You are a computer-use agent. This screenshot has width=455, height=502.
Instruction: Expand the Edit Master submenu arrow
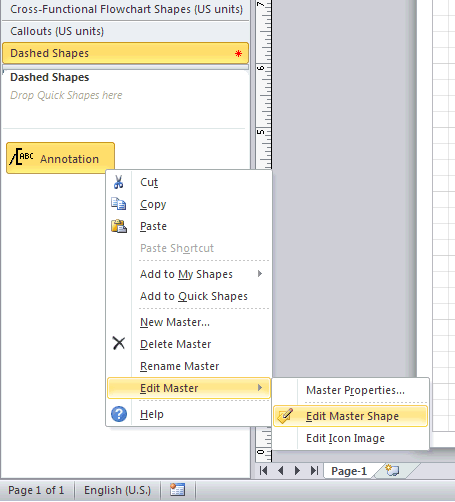(x=260, y=388)
